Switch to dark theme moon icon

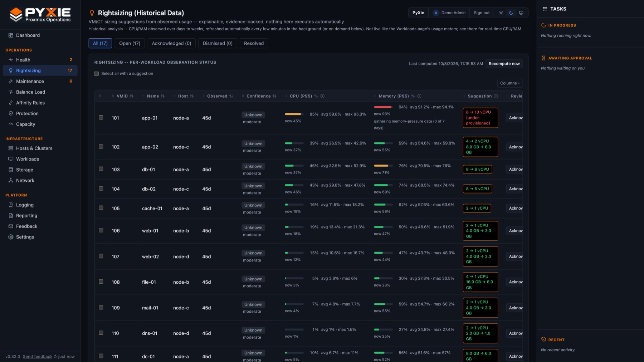(x=511, y=13)
